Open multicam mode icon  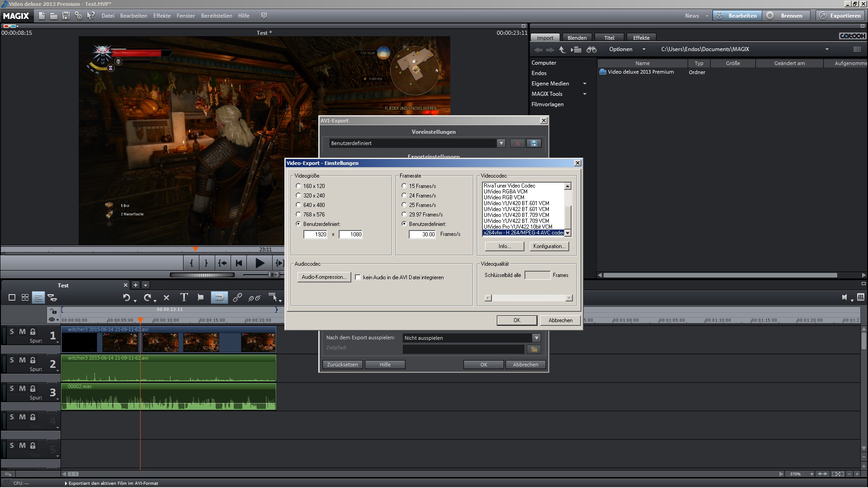point(52,298)
